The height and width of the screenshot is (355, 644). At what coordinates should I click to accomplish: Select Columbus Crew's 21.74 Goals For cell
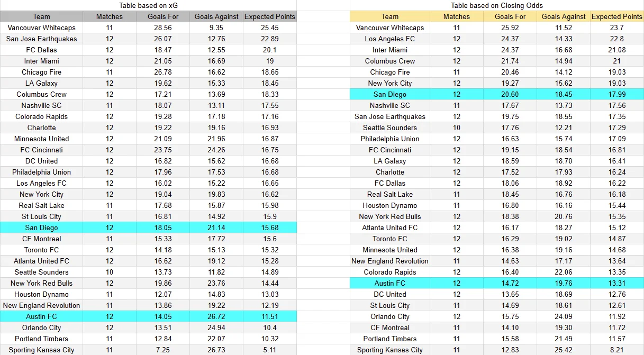510,61
